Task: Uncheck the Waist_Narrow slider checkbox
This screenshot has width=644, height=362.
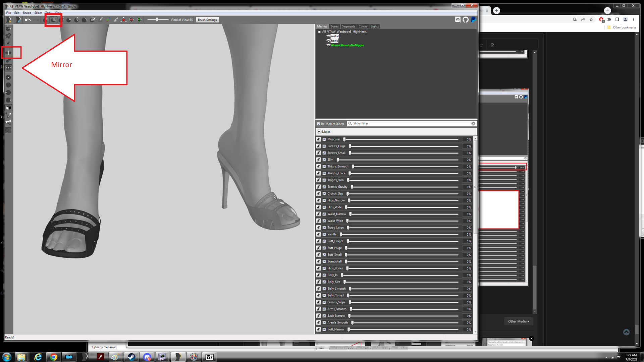Action: pyautogui.click(x=324, y=214)
